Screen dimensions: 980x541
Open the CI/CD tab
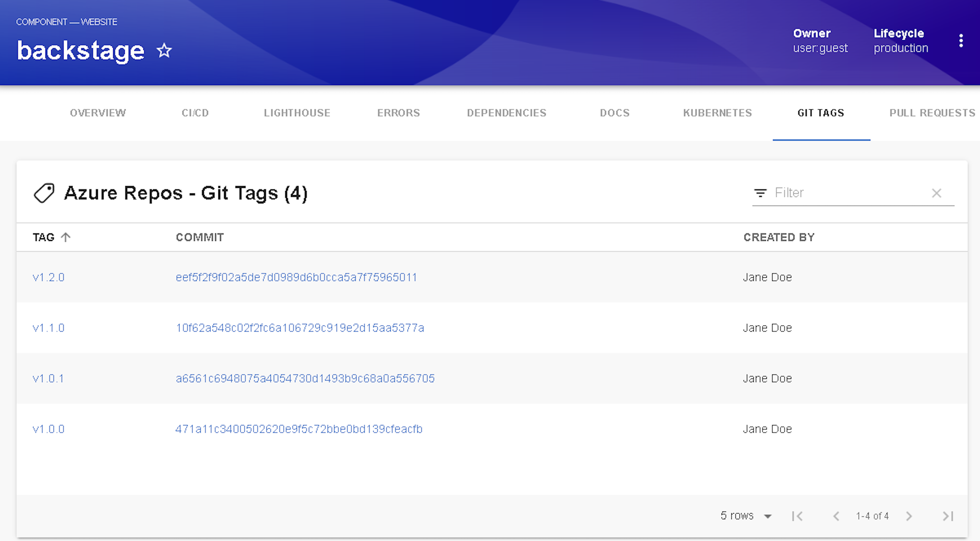[x=195, y=113]
